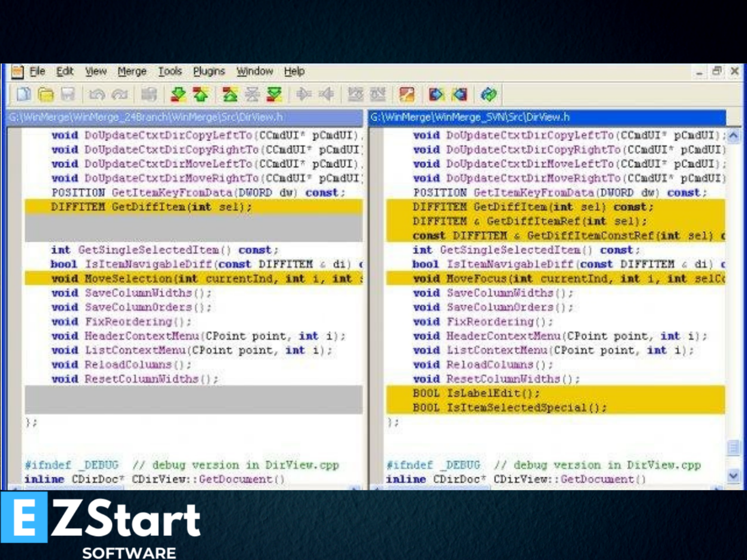Click left pane line 'DIFFITEM GetDiffItem(int sel);'
747x560 pixels.
pos(194,207)
